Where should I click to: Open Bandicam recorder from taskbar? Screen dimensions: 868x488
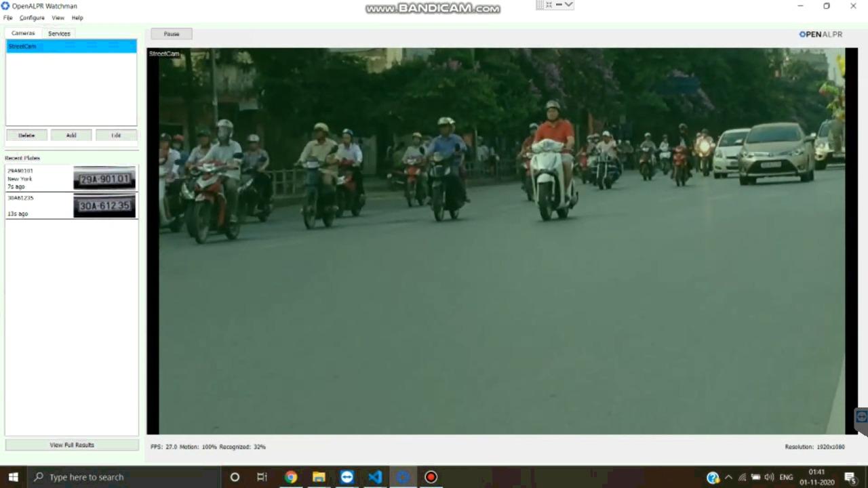[431, 477]
